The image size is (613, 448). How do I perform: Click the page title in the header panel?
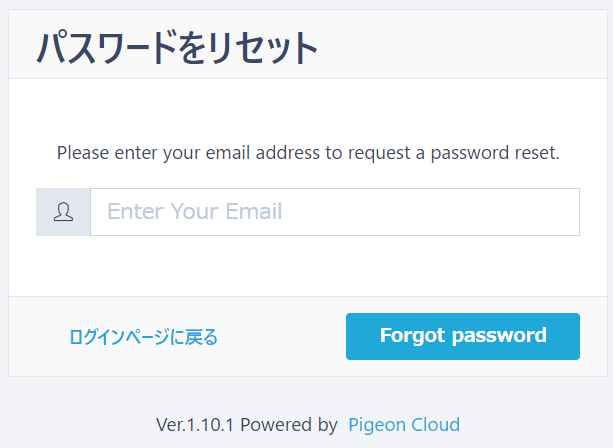177,48
